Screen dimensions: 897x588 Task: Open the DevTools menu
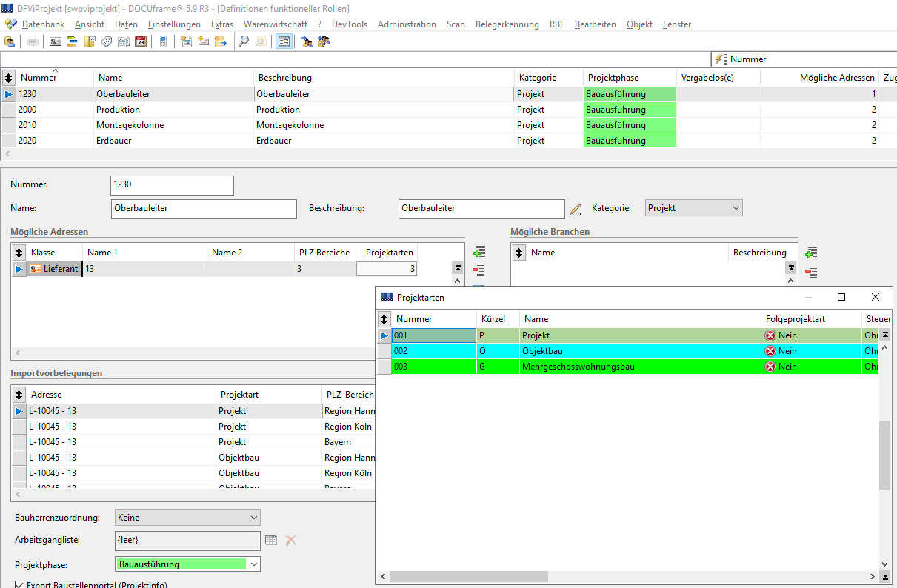pos(350,24)
